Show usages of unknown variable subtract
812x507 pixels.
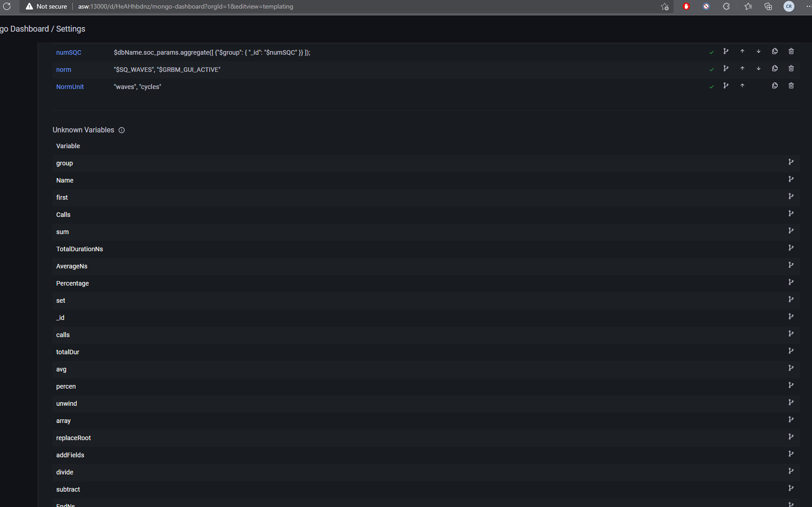791,488
